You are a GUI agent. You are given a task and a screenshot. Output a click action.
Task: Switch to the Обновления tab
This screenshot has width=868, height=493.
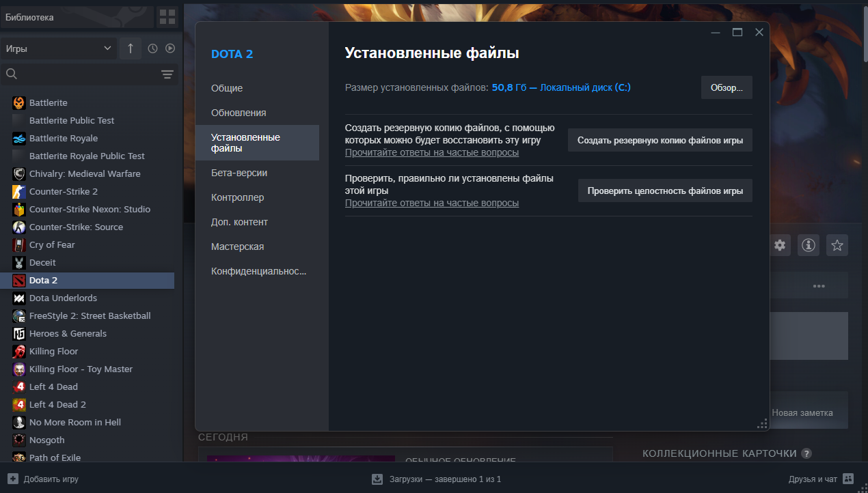click(239, 113)
